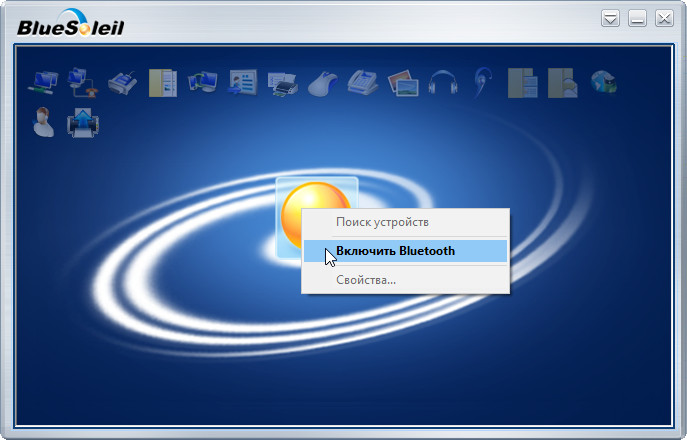687x440 pixels.
Task: Open the title bar dropdown menu button
Action: point(610,18)
